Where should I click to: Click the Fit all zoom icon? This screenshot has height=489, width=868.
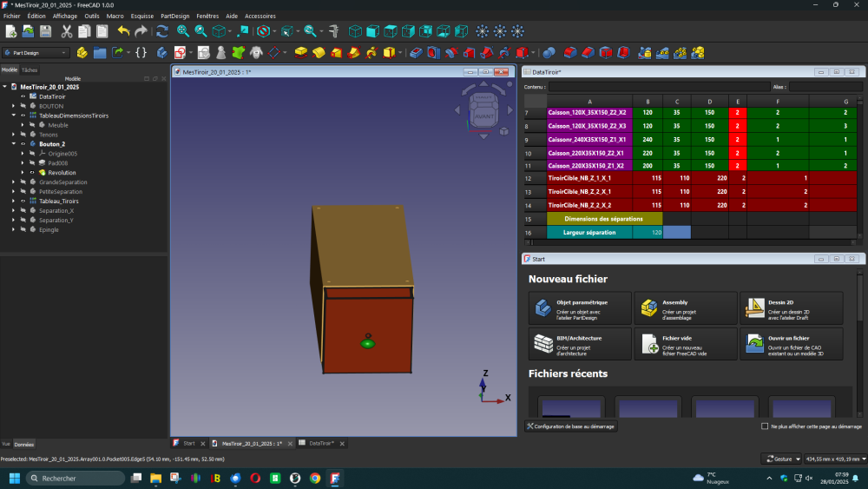click(x=182, y=31)
